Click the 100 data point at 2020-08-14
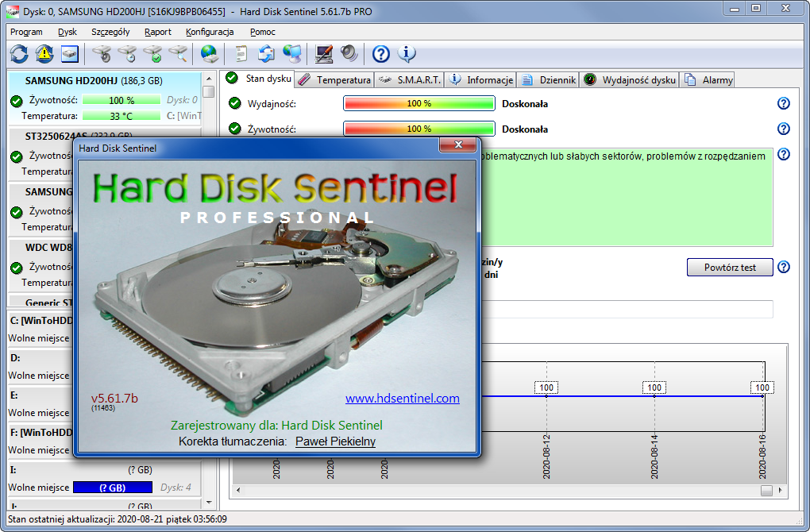Viewport: 810px width, 532px height. click(654, 388)
